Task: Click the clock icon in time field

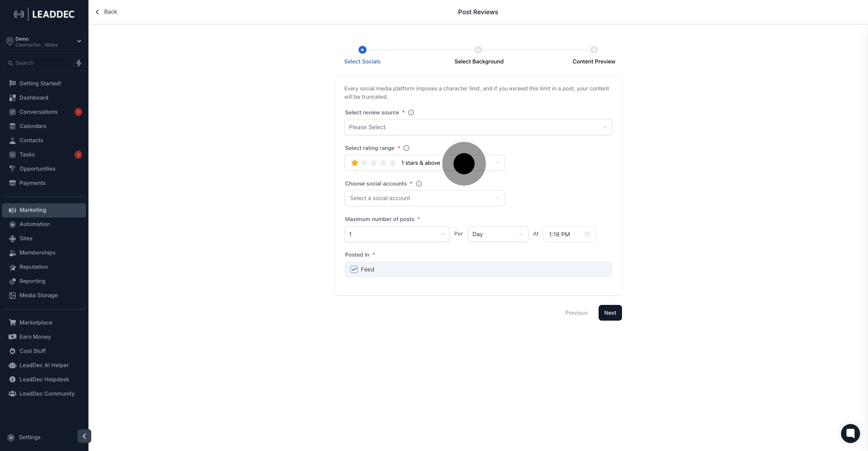Action: point(587,234)
